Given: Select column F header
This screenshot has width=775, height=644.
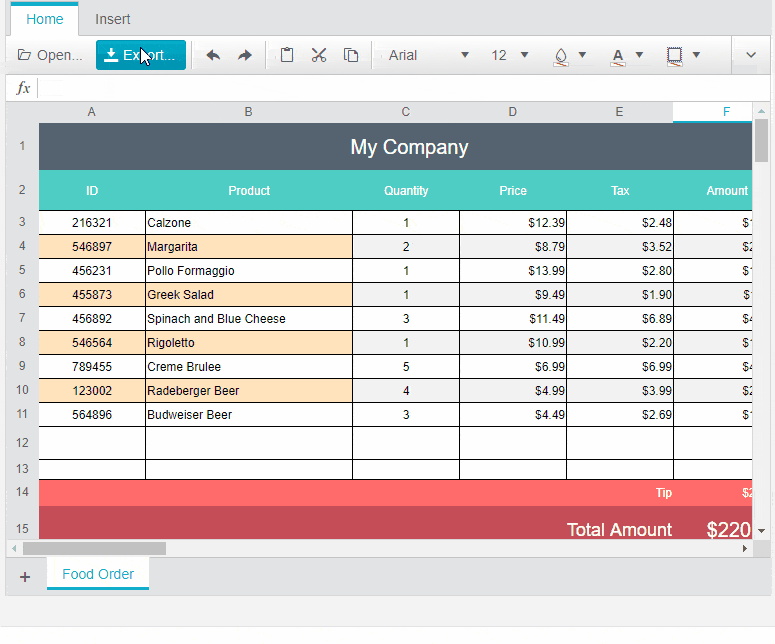Looking at the screenshot, I should coord(712,112).
